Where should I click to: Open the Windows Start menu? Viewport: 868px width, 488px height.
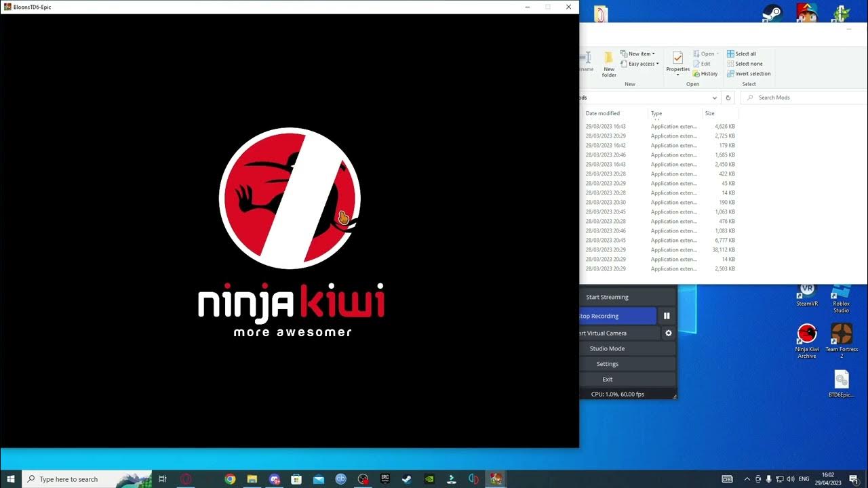pyautogui.click(x=11, y=479)
